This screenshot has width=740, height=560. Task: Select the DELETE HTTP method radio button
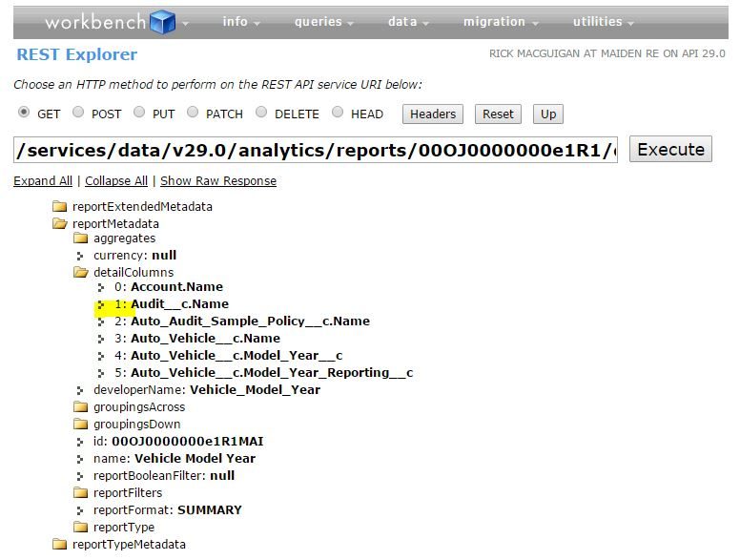pyautogui.click(x=261, y=113)
